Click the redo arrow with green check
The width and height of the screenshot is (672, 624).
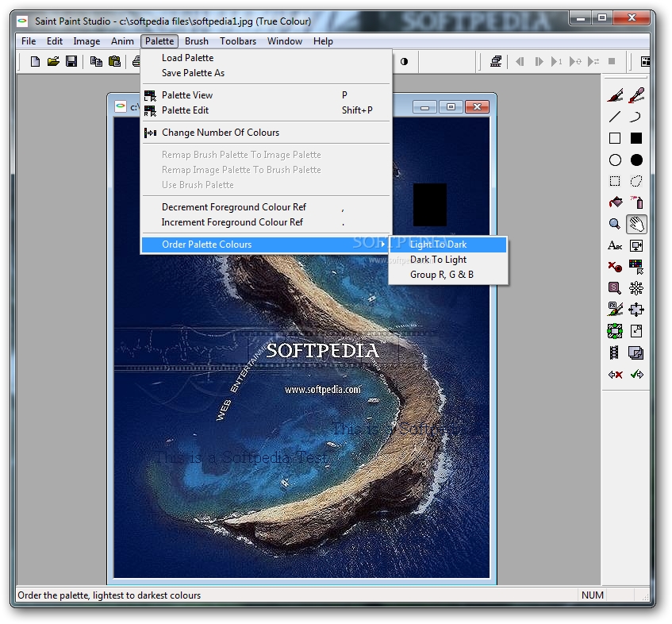[636, 375]
